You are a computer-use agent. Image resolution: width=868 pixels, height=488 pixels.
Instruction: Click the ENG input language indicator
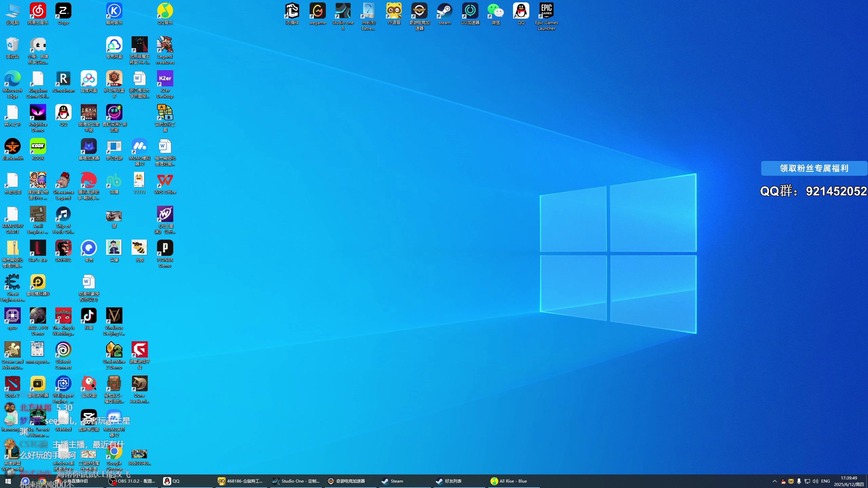pos(826,481)
